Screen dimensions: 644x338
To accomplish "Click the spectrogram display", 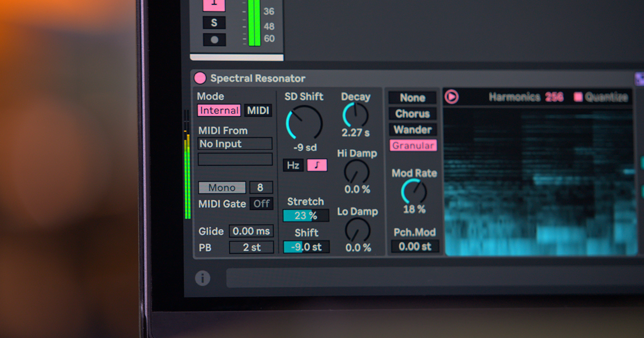I will [540, 181].
